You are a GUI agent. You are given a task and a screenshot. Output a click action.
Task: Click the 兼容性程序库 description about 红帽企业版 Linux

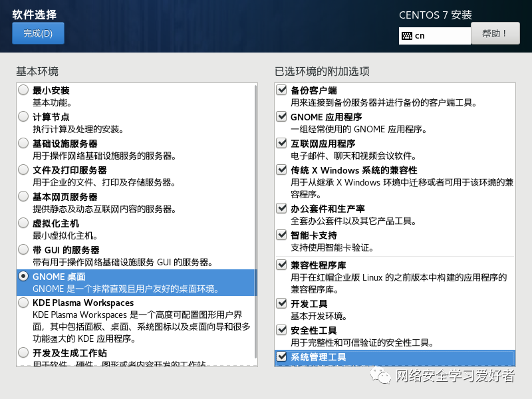pyautogui.click(x=398, y=284)
